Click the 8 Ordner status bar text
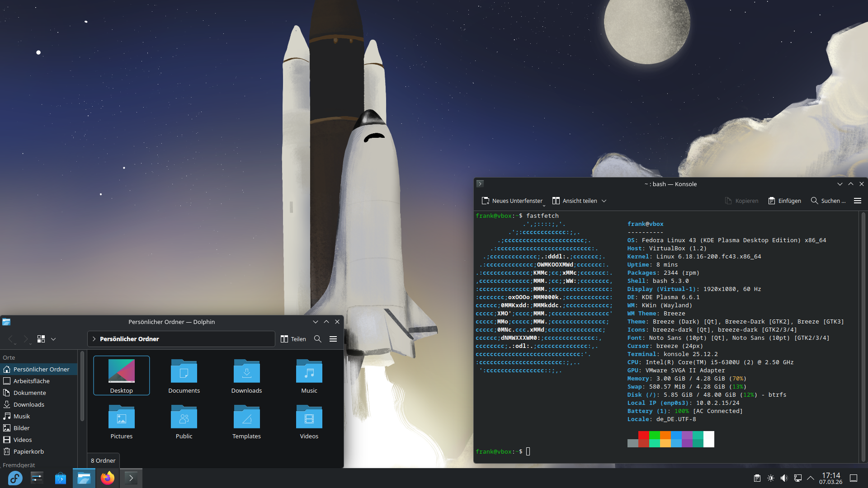 pos(103,460)
